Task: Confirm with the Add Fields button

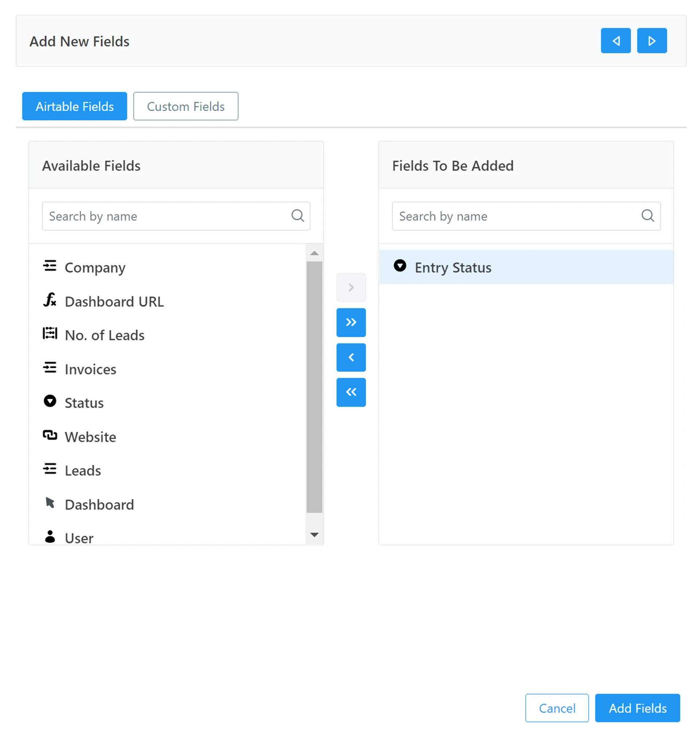Action: coord(637,708)
